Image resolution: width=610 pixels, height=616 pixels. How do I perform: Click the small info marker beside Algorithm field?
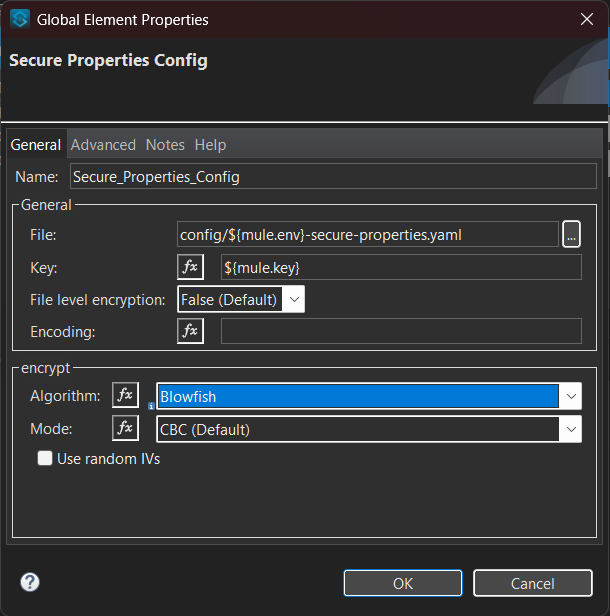(151, 406)
